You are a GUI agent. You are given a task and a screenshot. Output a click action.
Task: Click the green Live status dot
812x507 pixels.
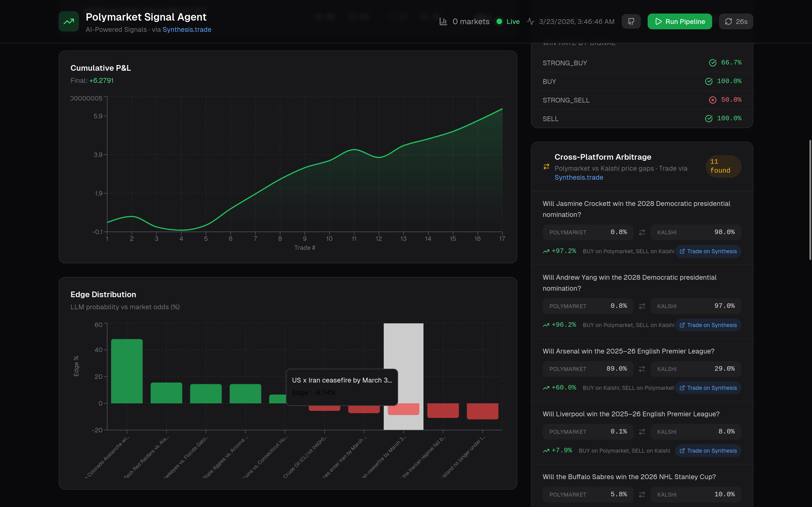click(x=499, y=21)
